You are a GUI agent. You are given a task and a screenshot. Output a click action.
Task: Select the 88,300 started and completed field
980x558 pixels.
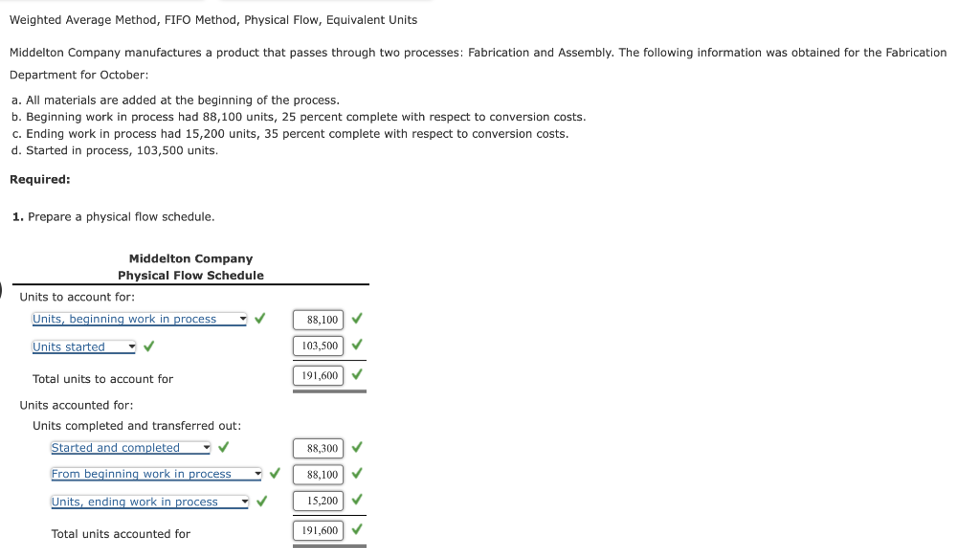(x=318, y=447)
